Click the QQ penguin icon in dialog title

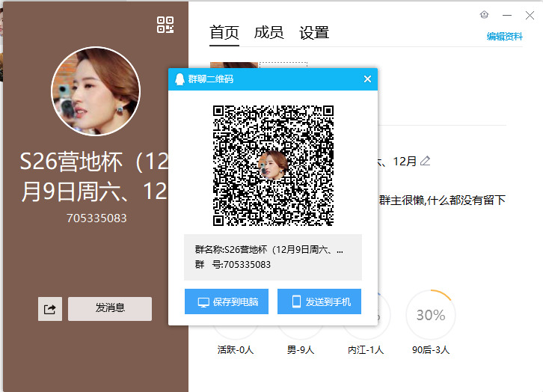[x=180, y=79]
